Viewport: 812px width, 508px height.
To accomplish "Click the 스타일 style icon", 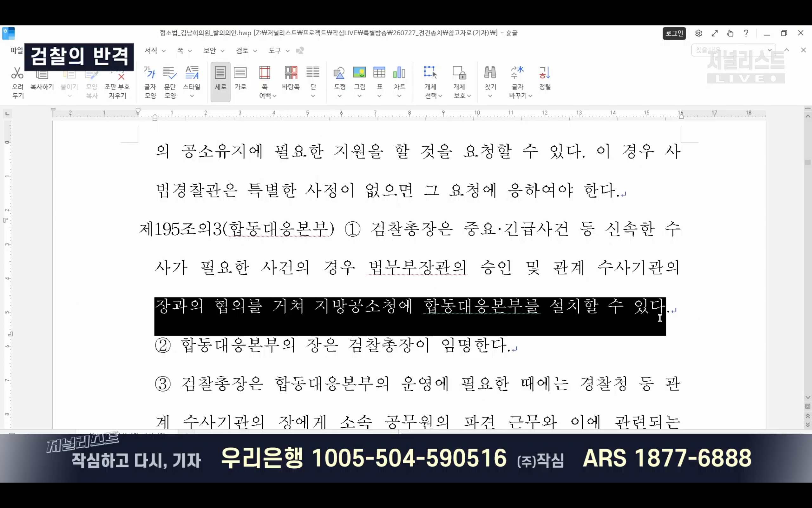I will (192, 73).
